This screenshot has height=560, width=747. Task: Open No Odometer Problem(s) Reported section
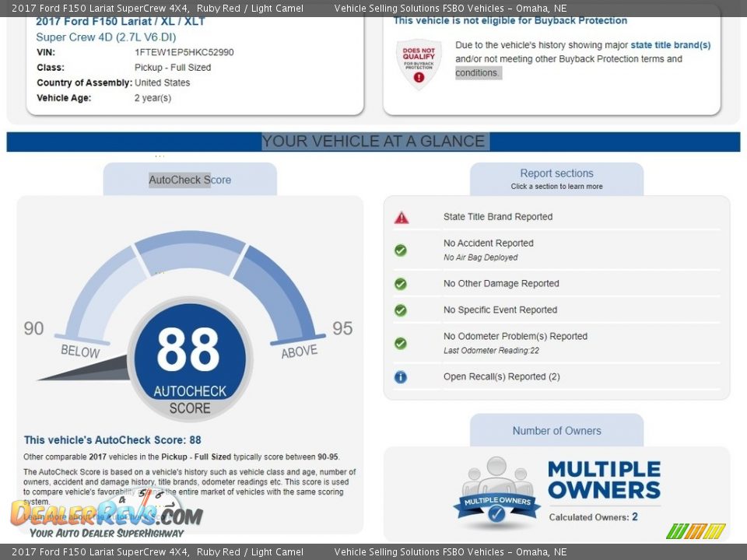(x=515, y=336)
